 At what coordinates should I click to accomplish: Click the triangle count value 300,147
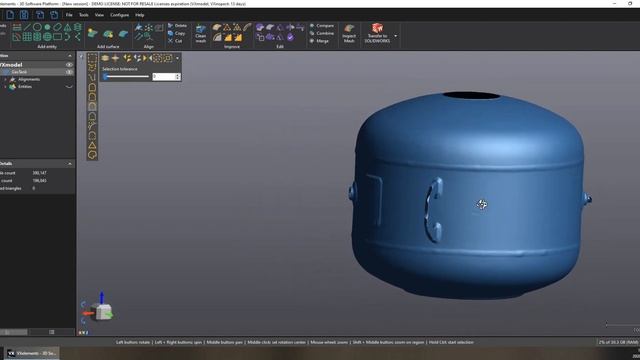point(40,173)
